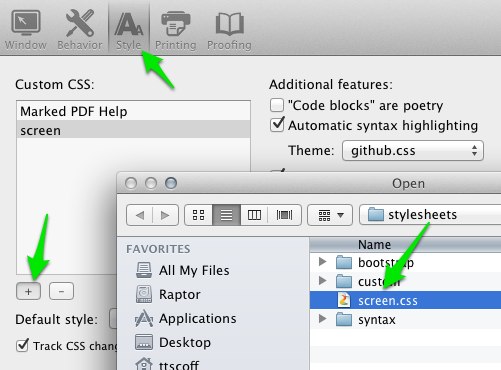Image resolution: width=501 pixels, height=370 pixels.
Task: Switch file dialog to column view
Action: pos(254,215)
